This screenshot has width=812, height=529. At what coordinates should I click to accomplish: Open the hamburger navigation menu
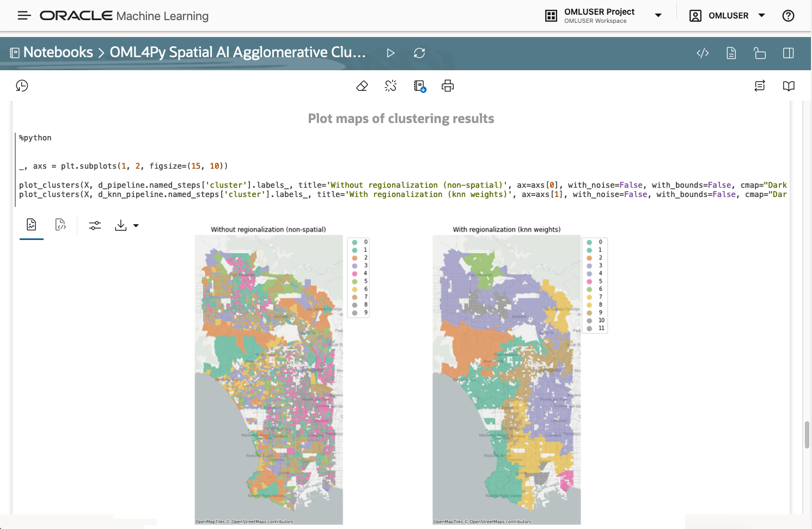coord(24,15)
